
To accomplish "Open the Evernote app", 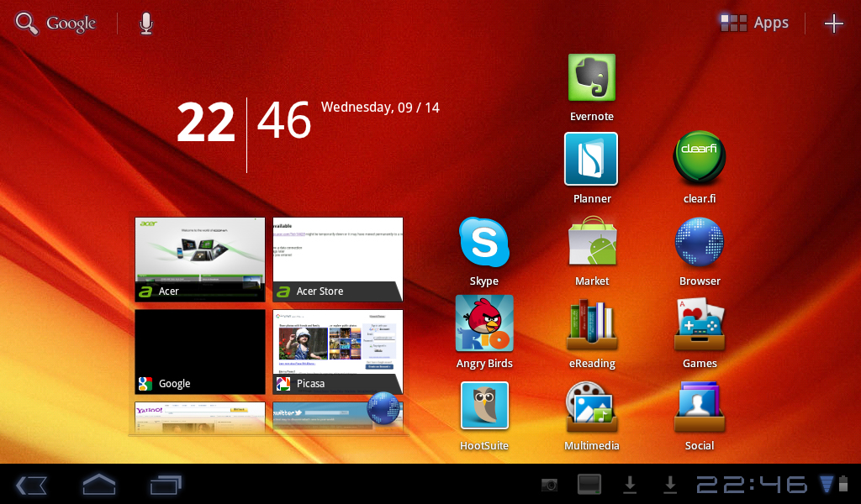I will pyautogui.click(x=592, y=78).
